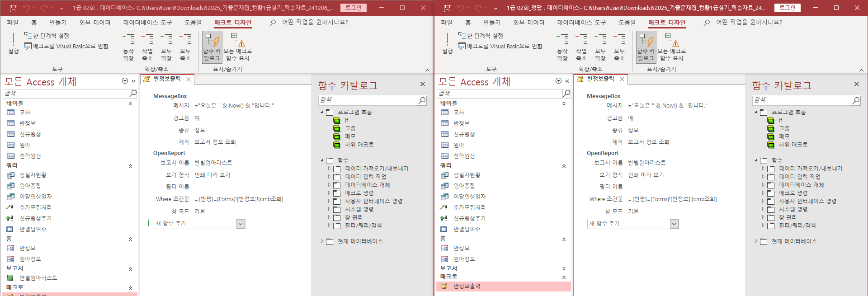Expand 데이터베이스 개체 folder in the 정답 함수 카탈로그
The width and height of the screenshot is (868, 296).
click(764, 185)
